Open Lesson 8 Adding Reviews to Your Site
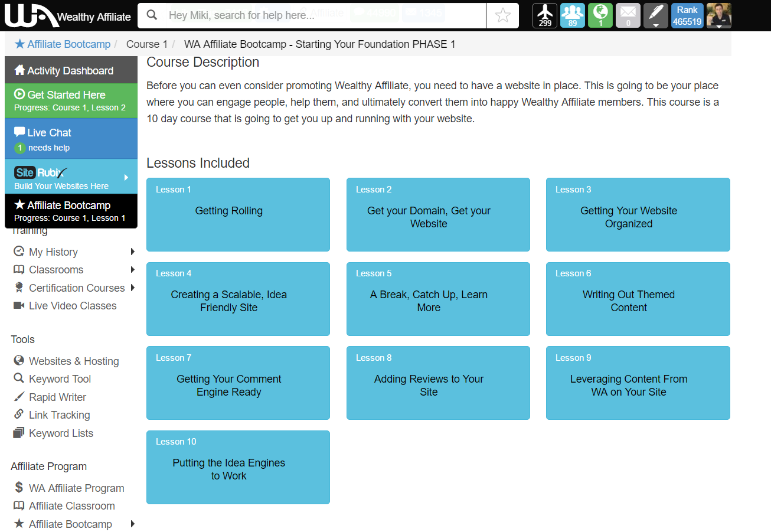Viewport: 771px width, 532px height. point(438,383)
